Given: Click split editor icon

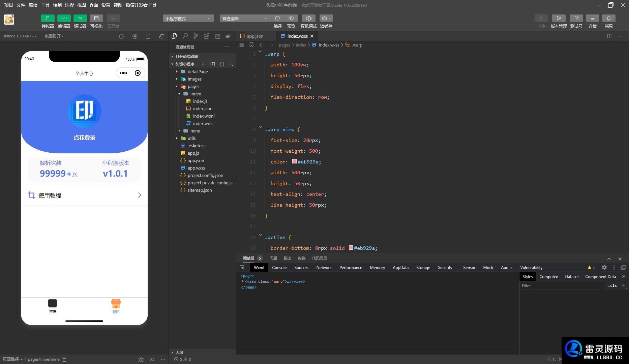Looking at the screenshot, I should (609, 36).
